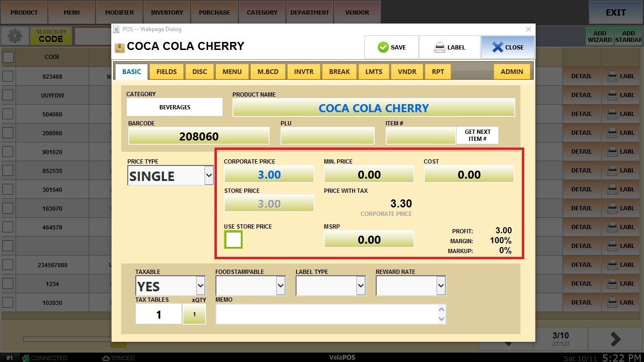Image resolution: width=644 pixels, height=362 pixels.
Task: Click the BARCODE field showing 208060
Action: pos(199,136)
